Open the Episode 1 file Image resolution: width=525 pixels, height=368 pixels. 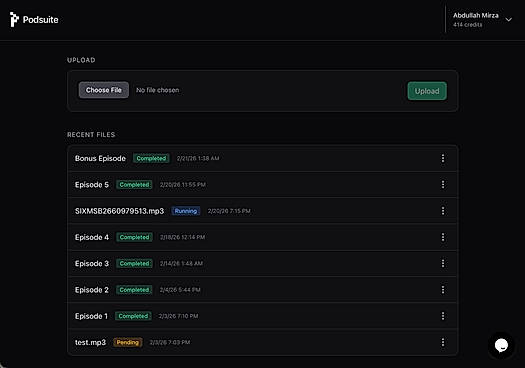pyautogui.click(x=91, y=316)
